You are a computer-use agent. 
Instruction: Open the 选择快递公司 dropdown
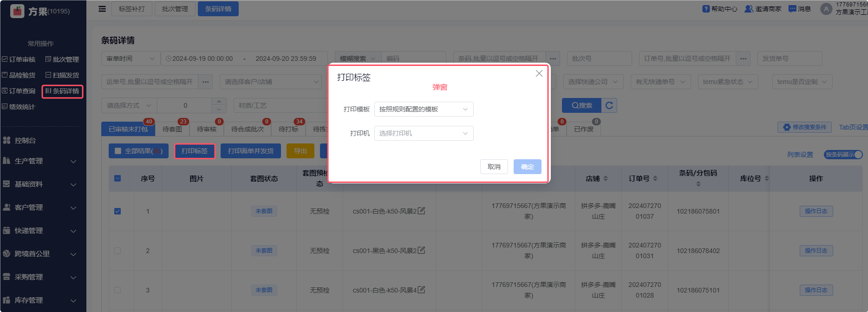[x=593, y=82]
